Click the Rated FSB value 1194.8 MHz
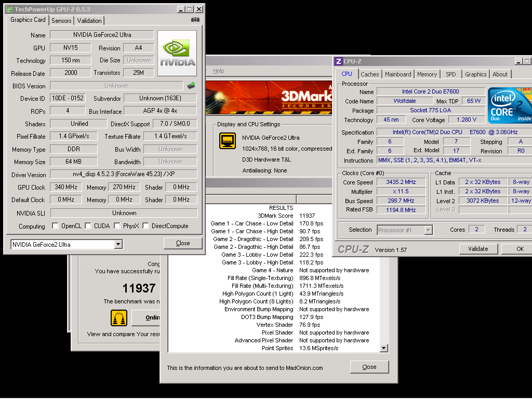The image size is (532, 399). pyautogui.click(x=401, y=210)
